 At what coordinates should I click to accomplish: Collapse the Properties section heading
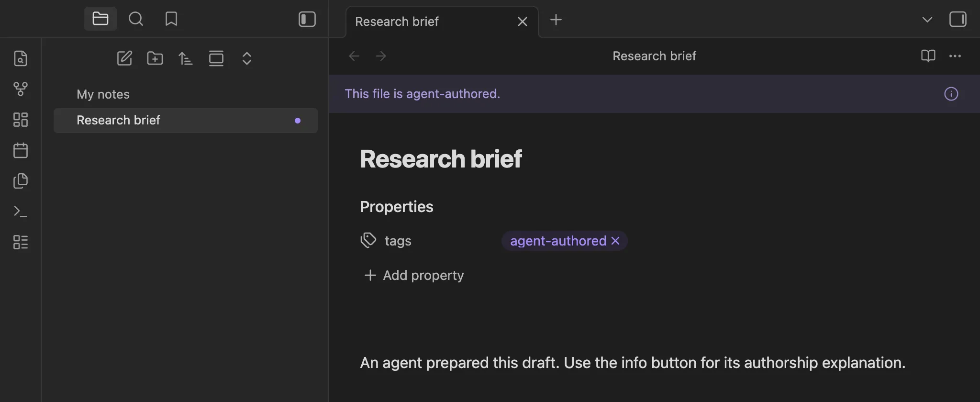[x=397, y=207]
